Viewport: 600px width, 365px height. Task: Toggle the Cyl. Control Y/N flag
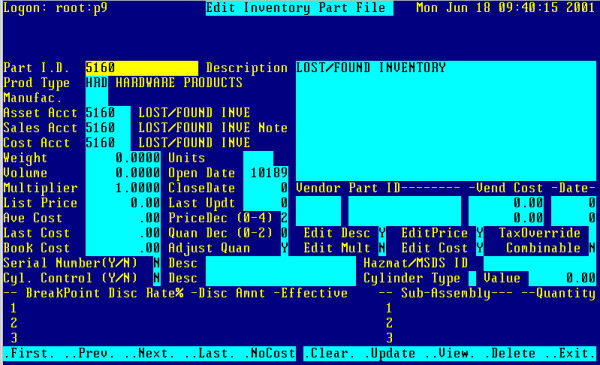(x=157, y=278)
